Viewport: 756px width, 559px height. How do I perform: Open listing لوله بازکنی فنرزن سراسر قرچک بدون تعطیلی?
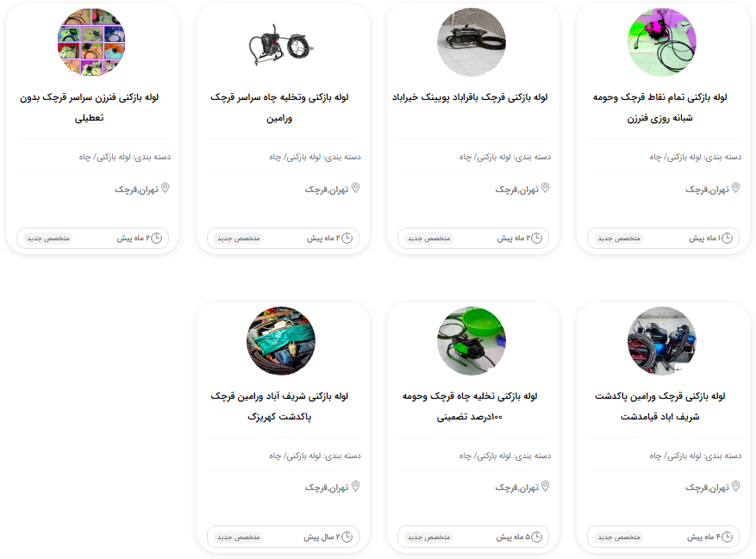tap(89, 108)
